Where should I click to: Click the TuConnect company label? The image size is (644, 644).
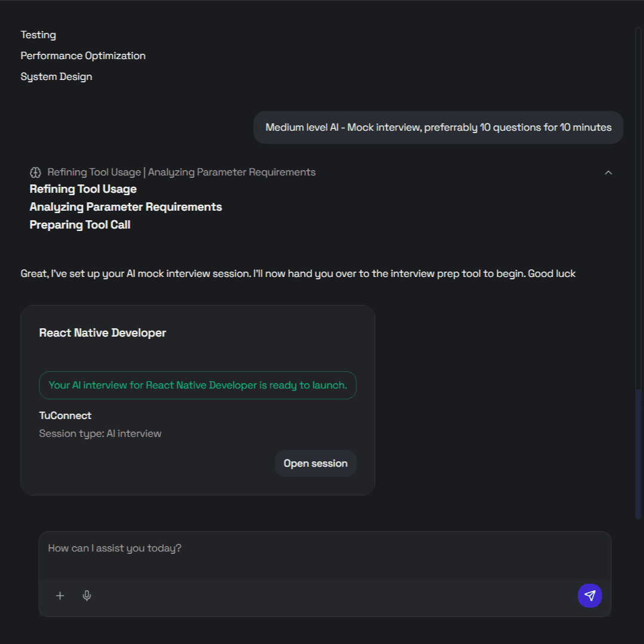pyautogui.click(x=65, y=415)
